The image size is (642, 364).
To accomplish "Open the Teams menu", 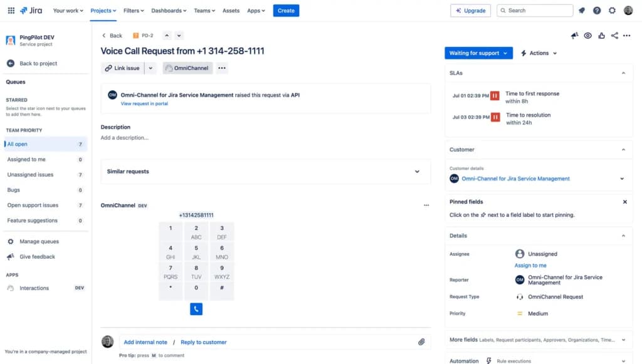I will tap(204, 11).
